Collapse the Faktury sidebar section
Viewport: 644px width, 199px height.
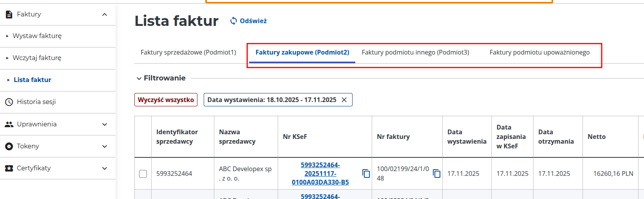point(105,15)
